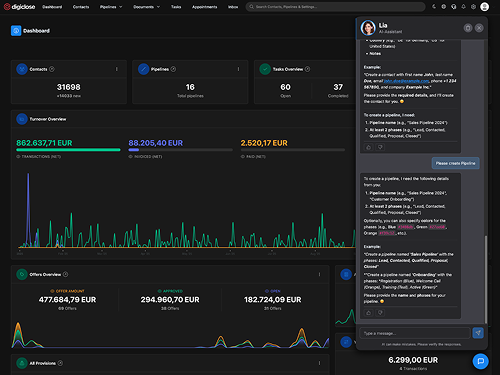The image size is (500, 375).
Task: Click the Please create Pipeline message bubble
Action: 455,163
